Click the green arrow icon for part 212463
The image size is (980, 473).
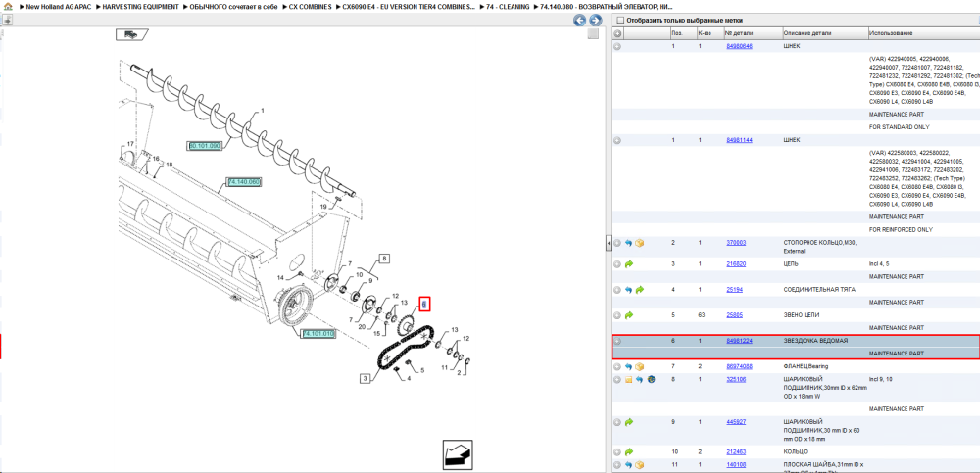pos(629,451)
